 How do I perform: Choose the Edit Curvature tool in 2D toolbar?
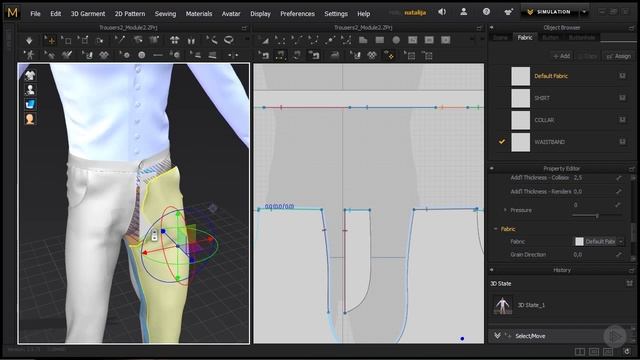[296, 40]
